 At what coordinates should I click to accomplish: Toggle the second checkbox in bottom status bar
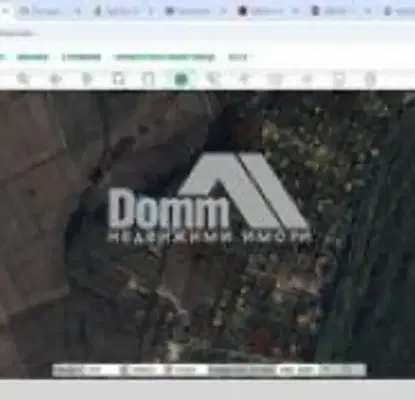[168, 370]
